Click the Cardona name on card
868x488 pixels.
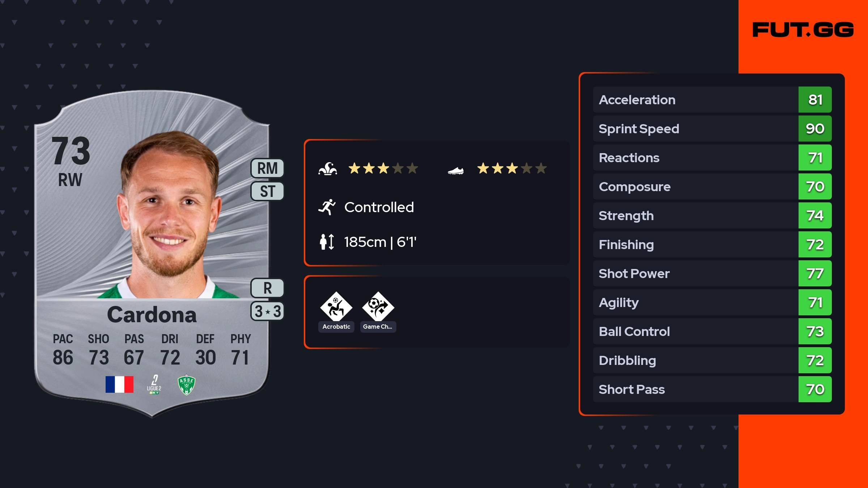tap(152, 315)
